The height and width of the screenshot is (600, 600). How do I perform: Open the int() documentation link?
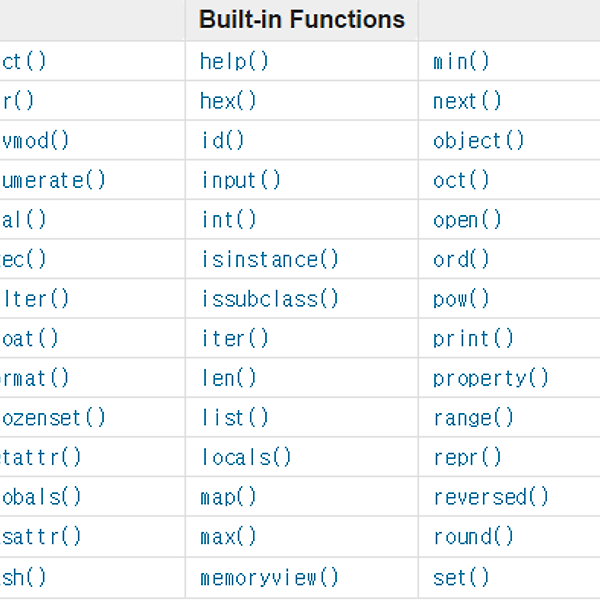pyautogui.click(x=229, y=220)
